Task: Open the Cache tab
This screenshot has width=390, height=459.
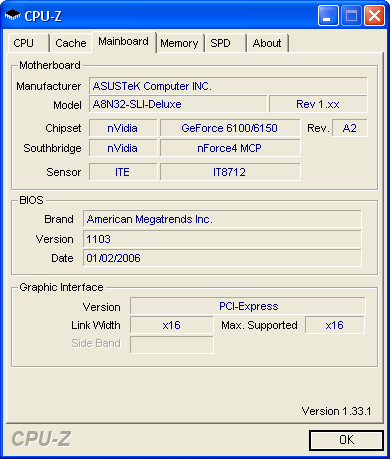Action: pos(70,43)
